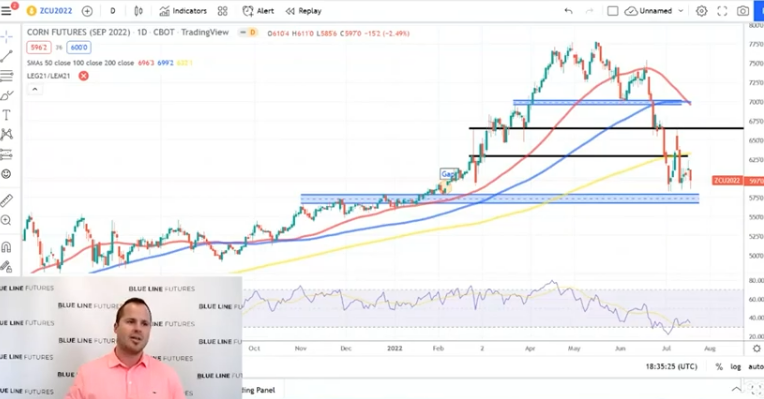Viewport: 764px width, 399px height.
Task: Open the Indicators dialog
Action: tap(183, 11)
